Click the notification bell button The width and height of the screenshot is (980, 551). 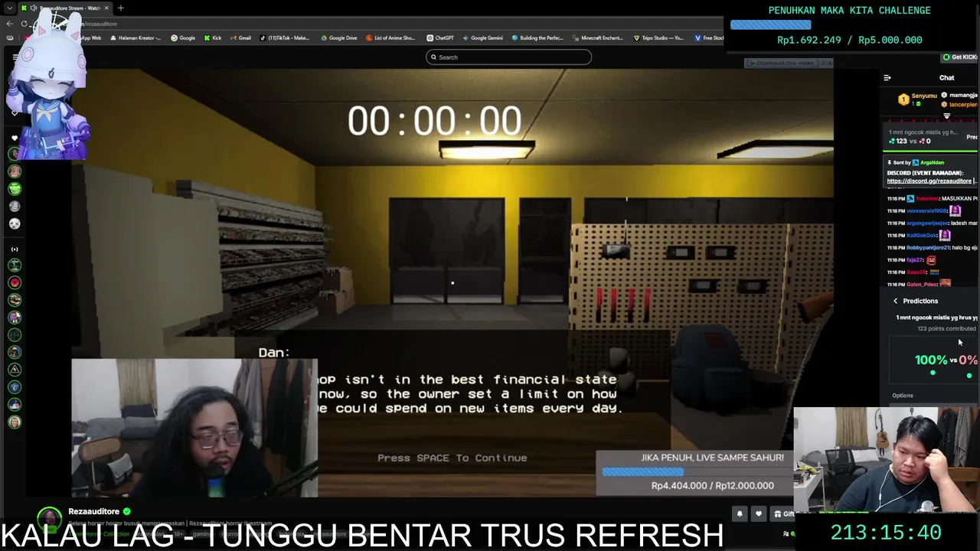(x=740, y=514)
